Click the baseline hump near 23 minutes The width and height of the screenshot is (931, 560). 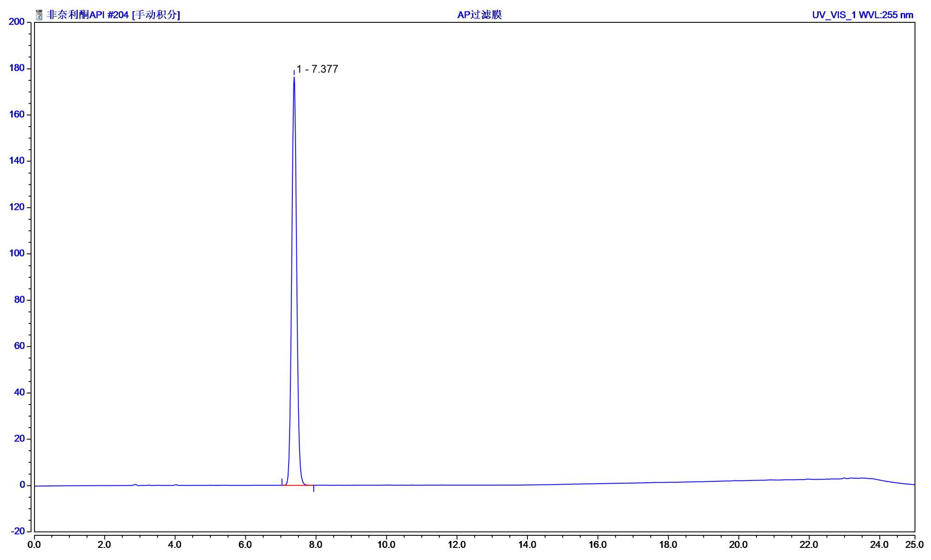[x=844, y=478]
